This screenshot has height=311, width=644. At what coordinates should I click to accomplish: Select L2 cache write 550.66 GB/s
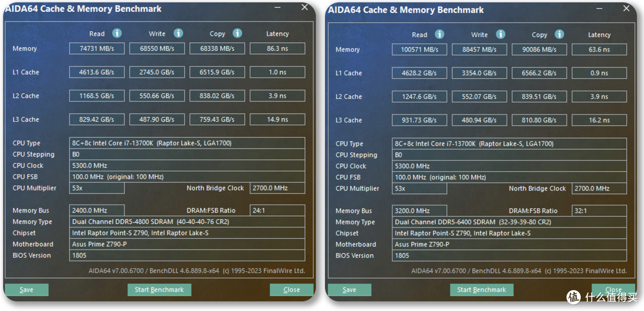[157, 96]
